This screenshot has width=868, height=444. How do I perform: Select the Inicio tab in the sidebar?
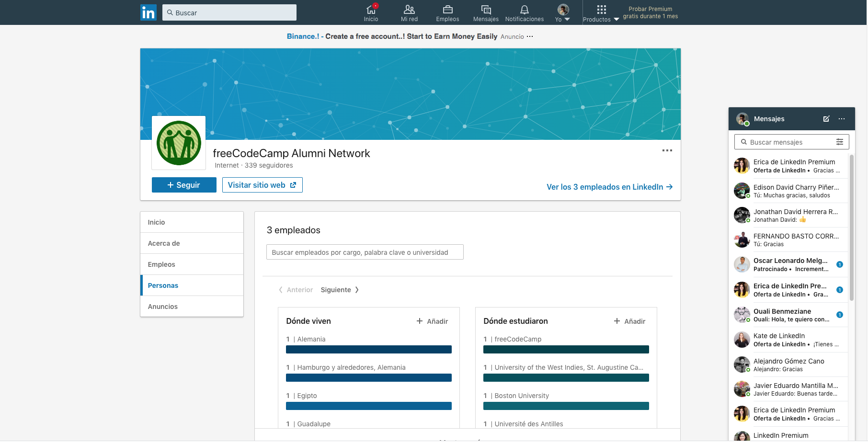(x=192, y=222)
